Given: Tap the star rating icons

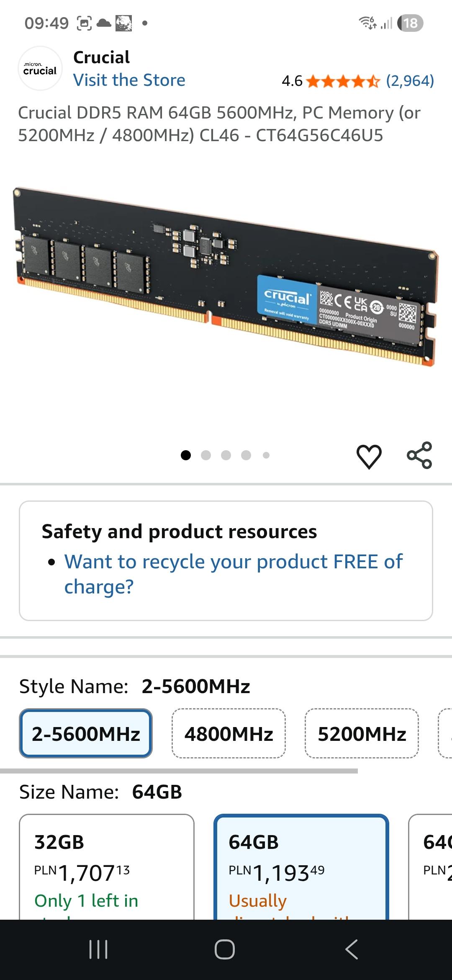Looking at the screenshot, I should pos(343,81).
